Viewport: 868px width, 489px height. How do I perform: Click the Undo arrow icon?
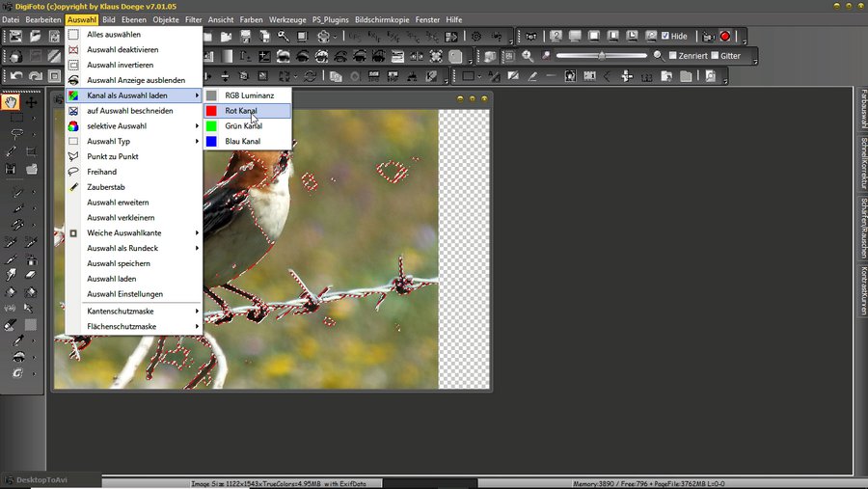[16, 76]
